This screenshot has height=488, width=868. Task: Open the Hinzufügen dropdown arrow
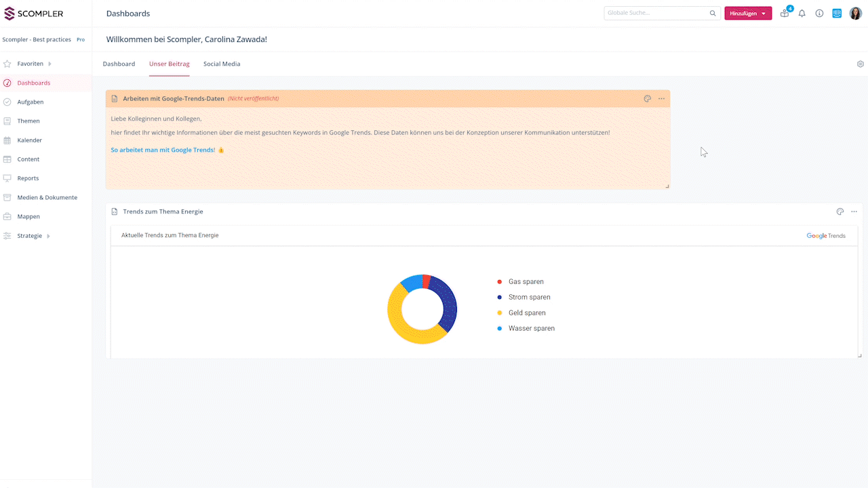[x=764, y=13]
